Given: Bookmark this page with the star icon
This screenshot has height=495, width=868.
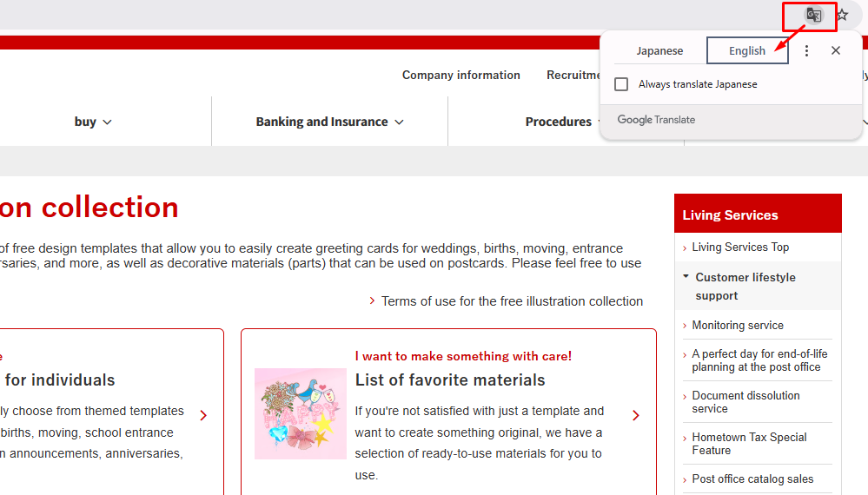Looking at the screenshot, I should 843,15.
